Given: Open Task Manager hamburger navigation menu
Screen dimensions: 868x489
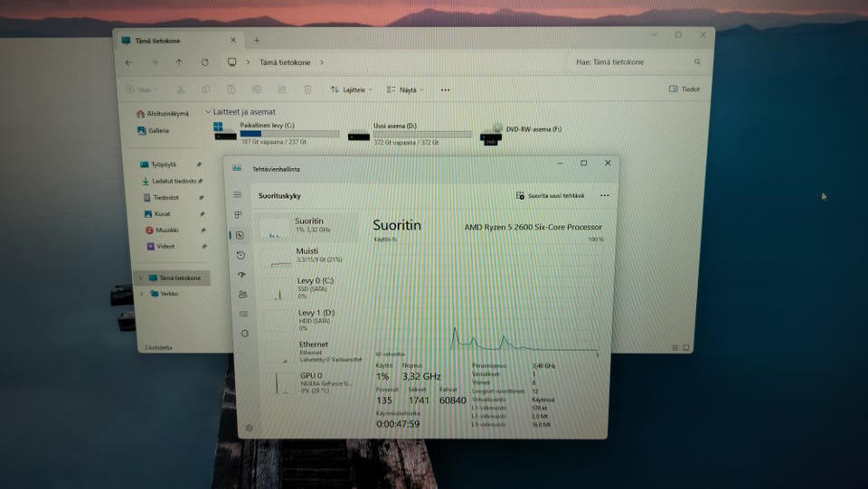Looking at the screenshot, I should coord(238,194).
